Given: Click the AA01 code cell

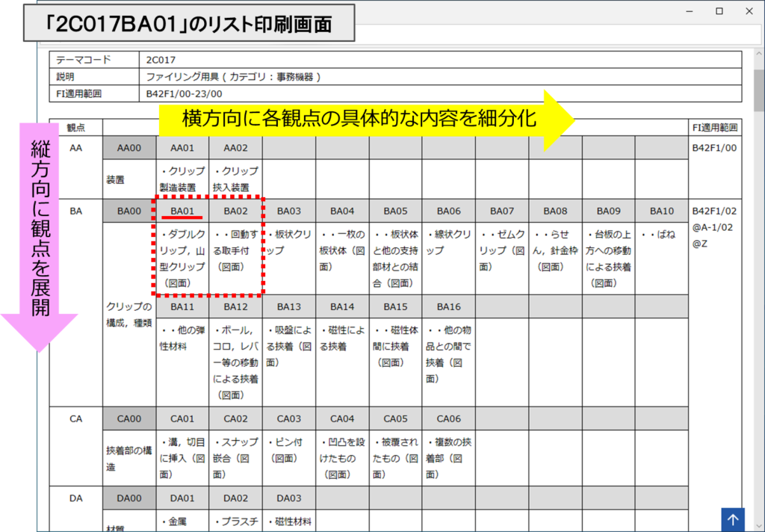Looking at the screenshot, I should 182,148.
